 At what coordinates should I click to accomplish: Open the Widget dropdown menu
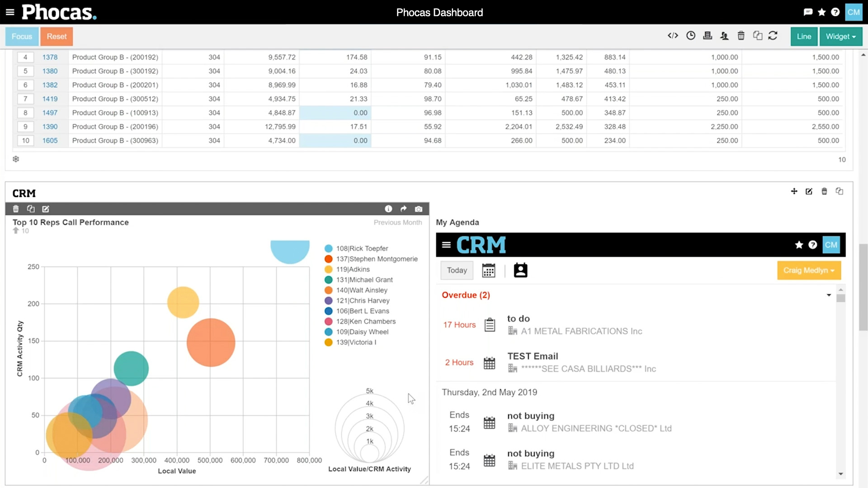[x=840, y=37]
